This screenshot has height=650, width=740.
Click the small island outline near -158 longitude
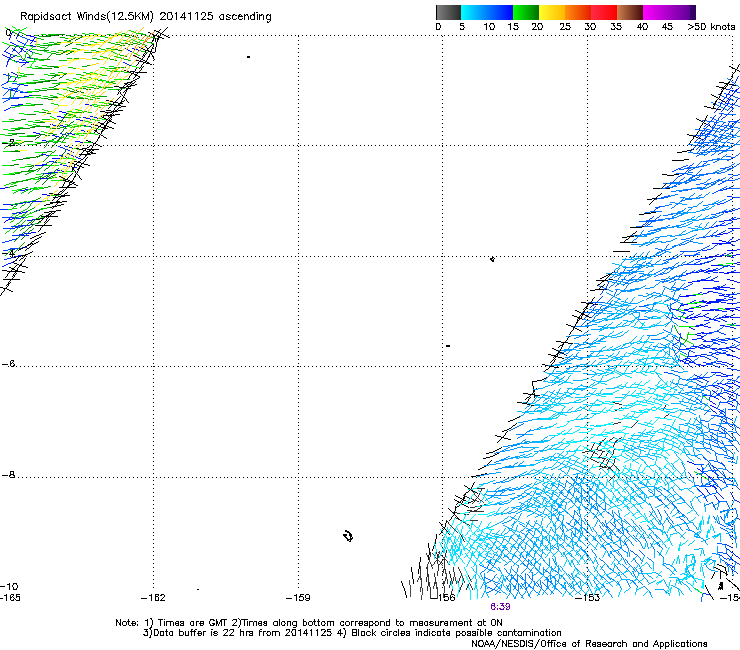click(348, 536)
